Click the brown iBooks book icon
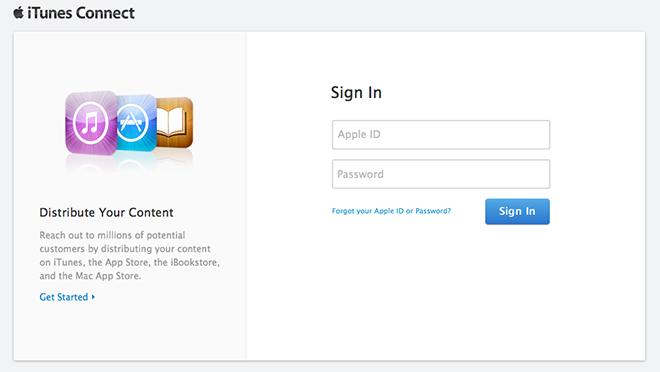Image resolution: width=660 pixels, height=372 pixels. pos(174,122)
